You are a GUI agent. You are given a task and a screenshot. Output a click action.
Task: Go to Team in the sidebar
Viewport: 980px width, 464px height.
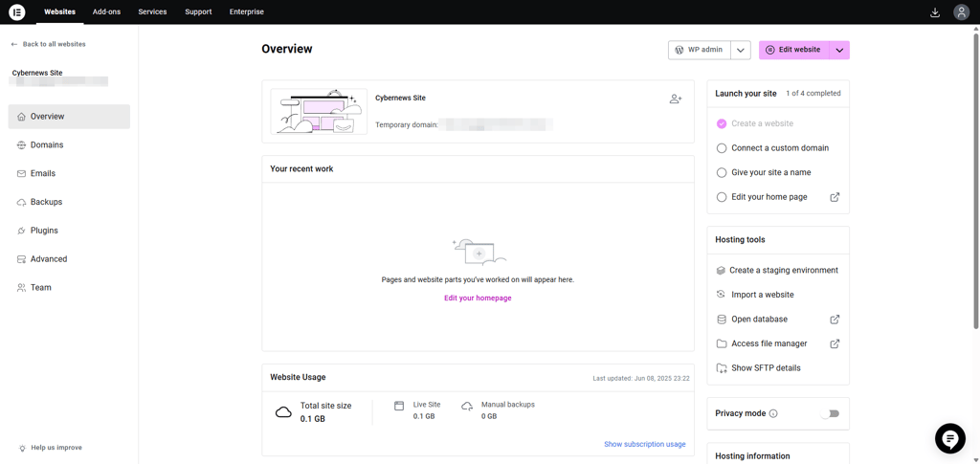tap(69, 288)
